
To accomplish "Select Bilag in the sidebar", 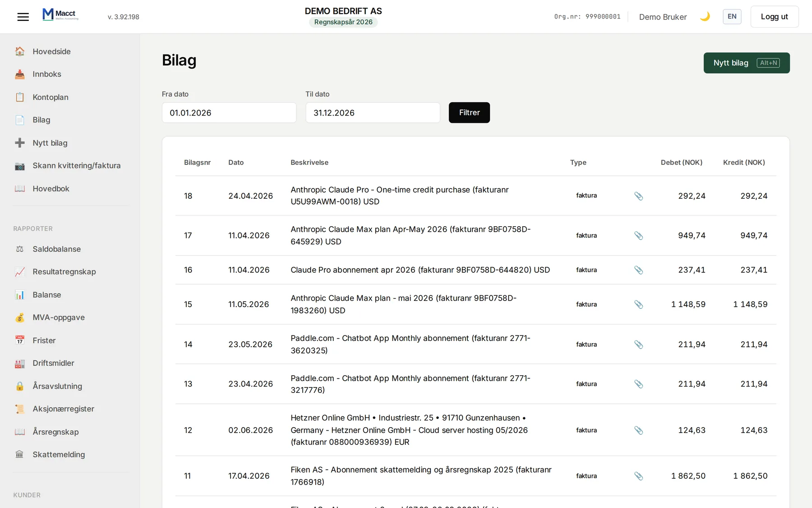I will tap(42, 120).
